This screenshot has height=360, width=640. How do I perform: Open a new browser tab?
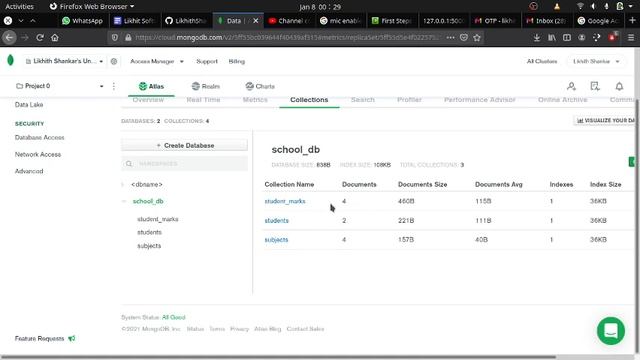[632, 20]
